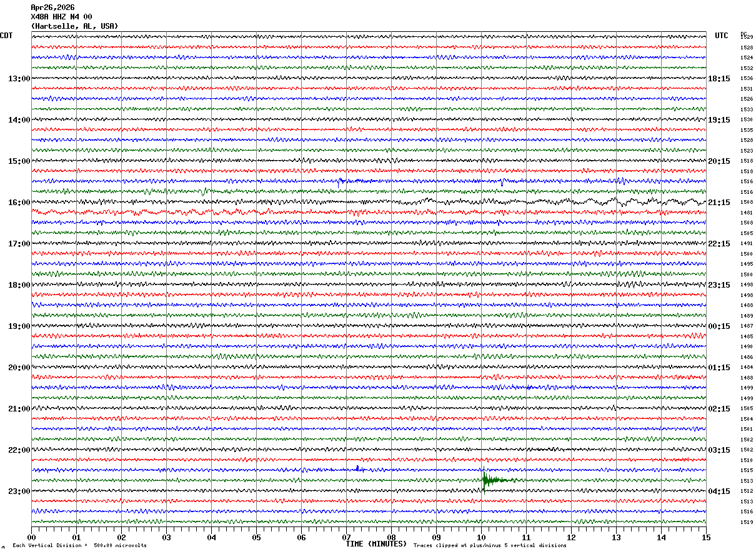Select the 21:00 CDT time label

point(19,409)
